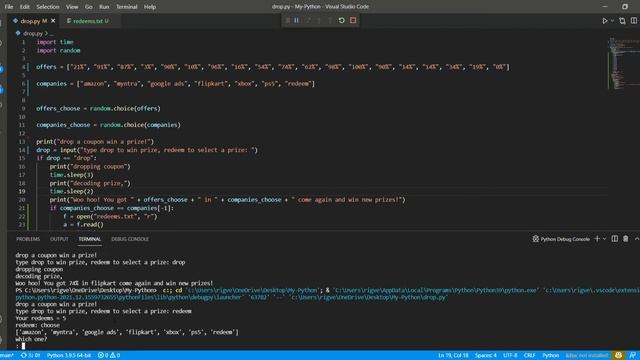Create a new terminal with plus icon

click(597, 239)
